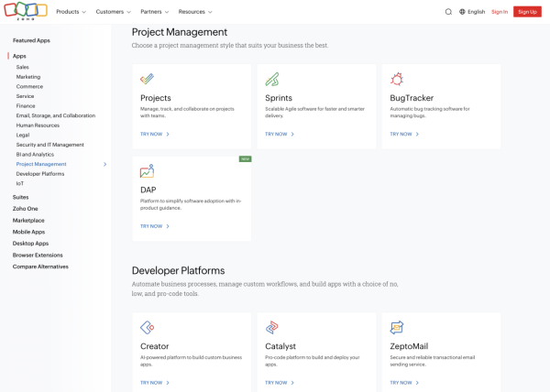550x392 pixels.
Task: Click the ZeptoMail envelope icon
Action: click(397, 328)
